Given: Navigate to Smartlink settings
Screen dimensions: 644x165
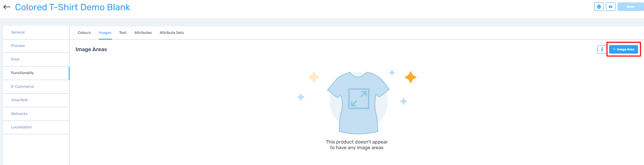Looking at the screenshot, I should coord(19,100).
